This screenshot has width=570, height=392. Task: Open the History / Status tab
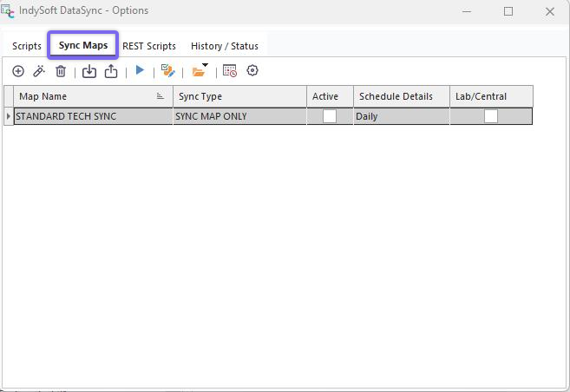224,46
